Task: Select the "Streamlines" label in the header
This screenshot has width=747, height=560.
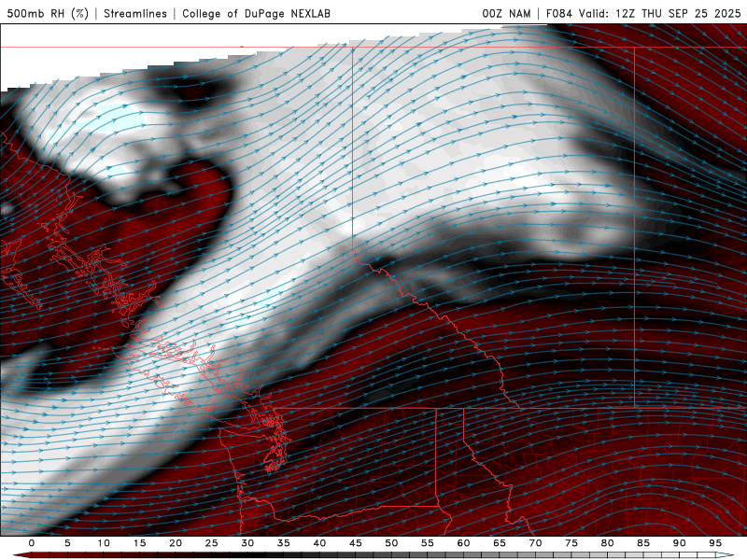Action: pos(135,13)
